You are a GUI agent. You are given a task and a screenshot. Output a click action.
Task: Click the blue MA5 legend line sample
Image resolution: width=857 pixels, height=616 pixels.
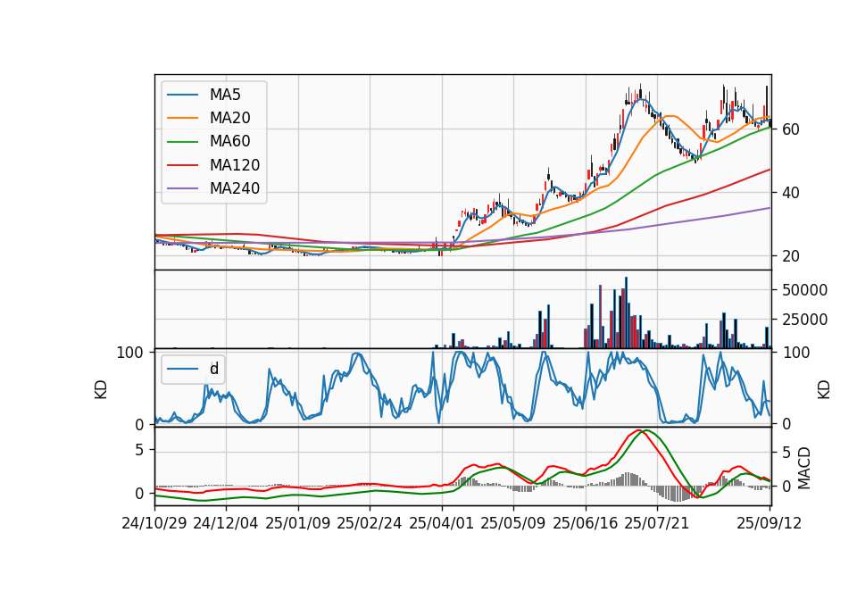click(x=182, y=95)
